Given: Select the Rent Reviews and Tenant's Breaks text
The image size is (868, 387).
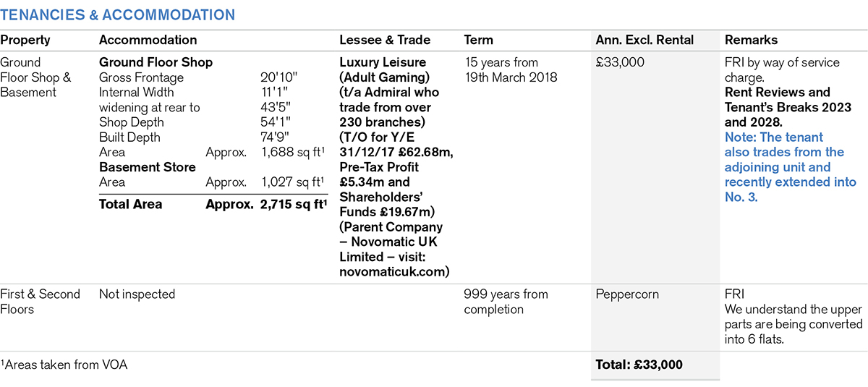Looking at the screenshot, I should tap(788, 107).
